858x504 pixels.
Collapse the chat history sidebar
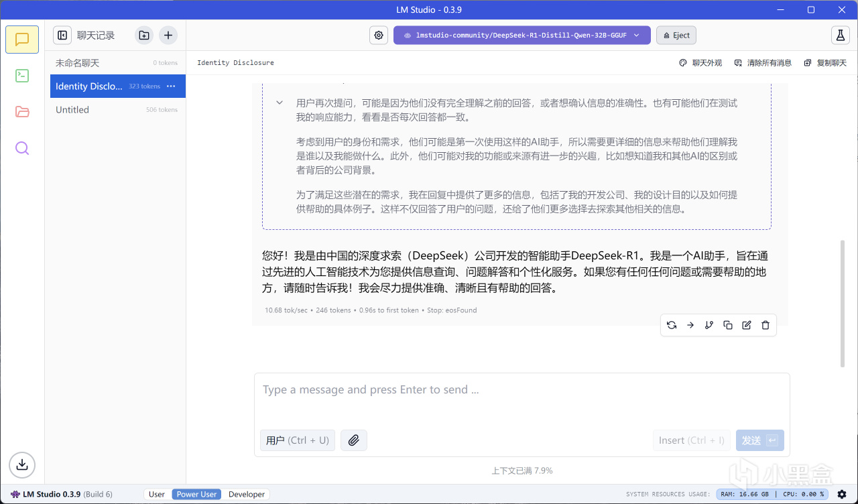tap(62, 36)
